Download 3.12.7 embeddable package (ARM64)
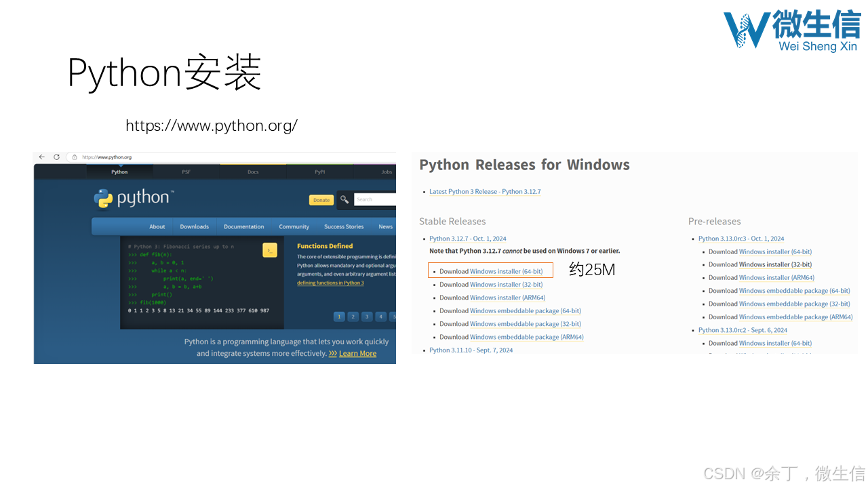The image size is (868, 488). pyautogui.click(x=527, y=337)
